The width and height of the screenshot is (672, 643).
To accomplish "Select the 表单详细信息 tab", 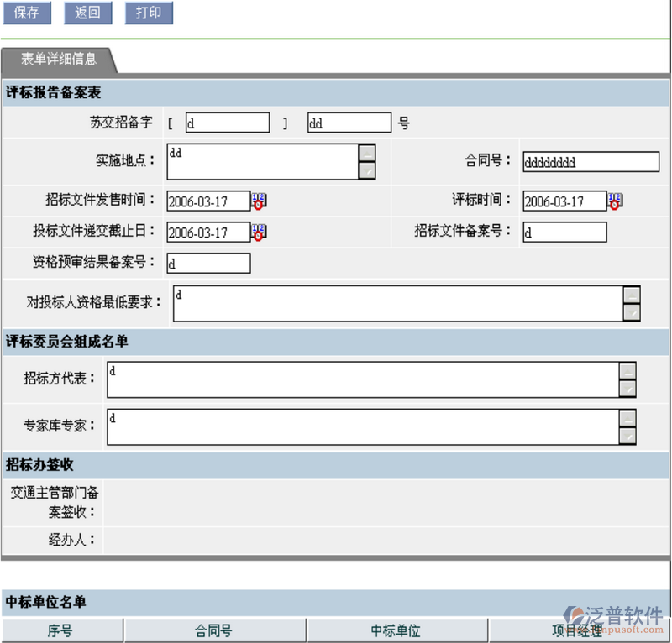I will 58,60.
